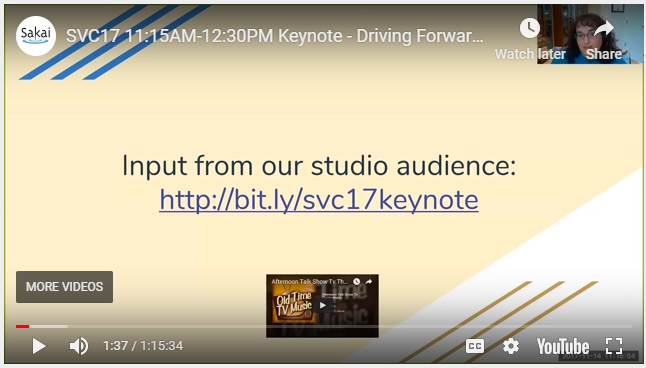Seek on the video progress bar
Screen dimensions: 646x368
(324, 326)
